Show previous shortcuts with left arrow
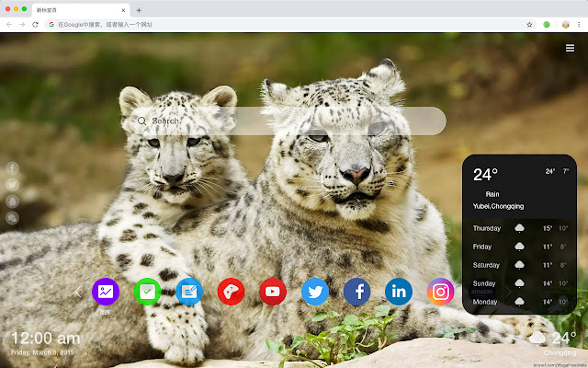Image resolution: width=588 pixels, height=368 pixels. (x=77, y=292)
